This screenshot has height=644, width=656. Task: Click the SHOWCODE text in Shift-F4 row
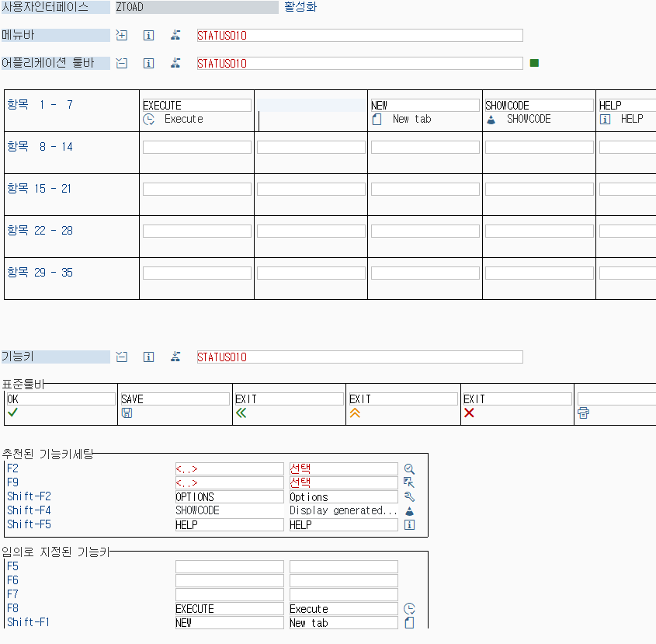coord(197,511)
